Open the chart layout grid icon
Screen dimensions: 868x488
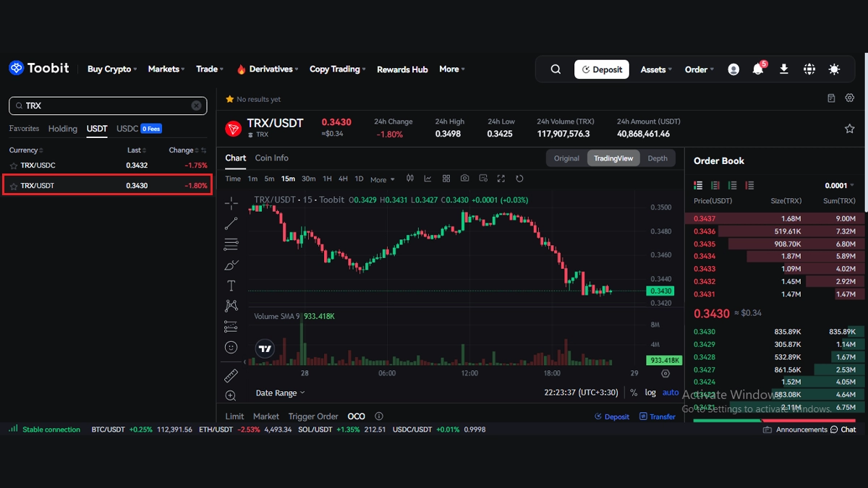click(x=446, y=179)
